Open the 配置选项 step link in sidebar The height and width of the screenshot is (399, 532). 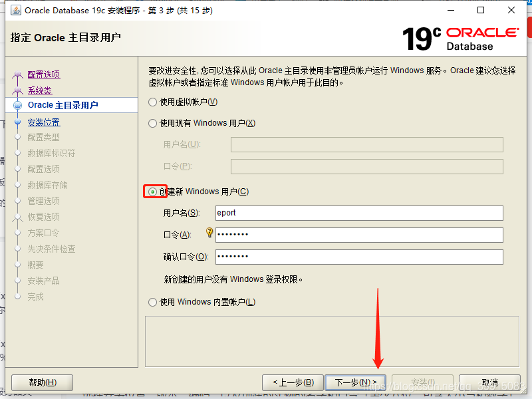[x=44, y=74]
